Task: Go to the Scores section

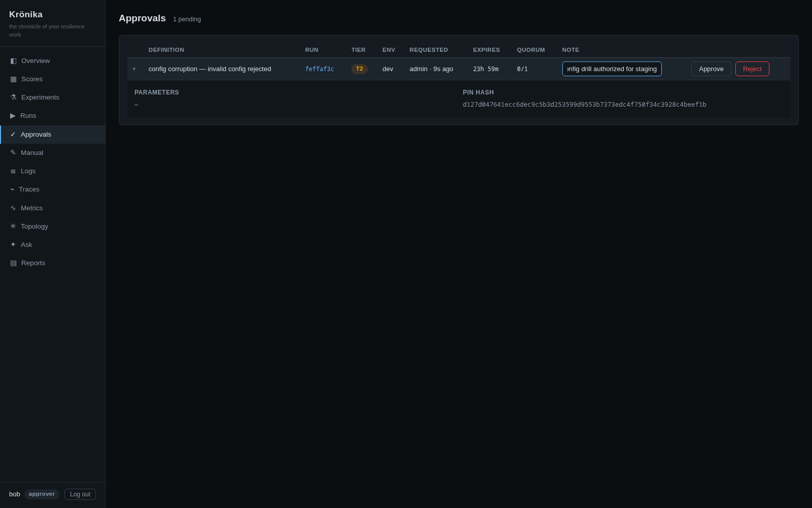Action: point(53,79)
